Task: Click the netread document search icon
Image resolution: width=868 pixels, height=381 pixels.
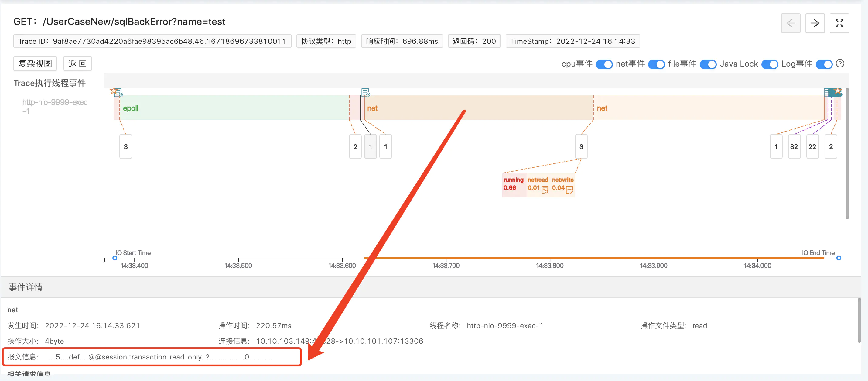Action: pyautogui.click(x=545, y=190)
